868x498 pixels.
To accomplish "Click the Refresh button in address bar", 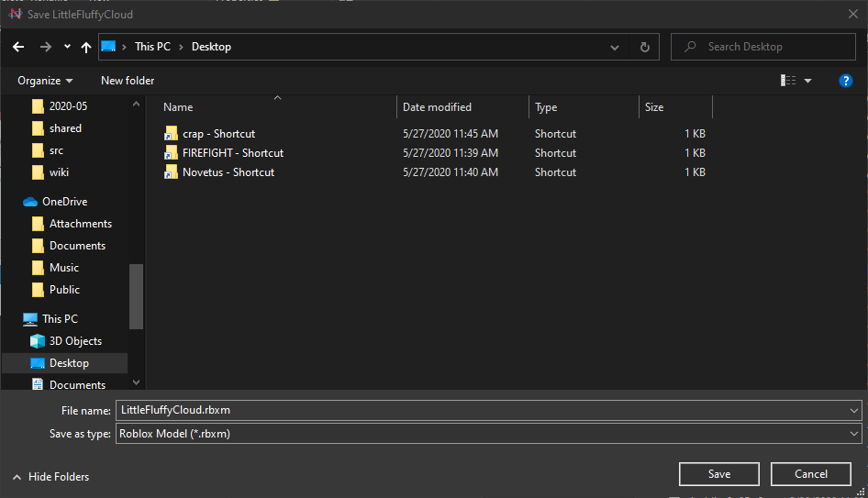I will (644, 47).
